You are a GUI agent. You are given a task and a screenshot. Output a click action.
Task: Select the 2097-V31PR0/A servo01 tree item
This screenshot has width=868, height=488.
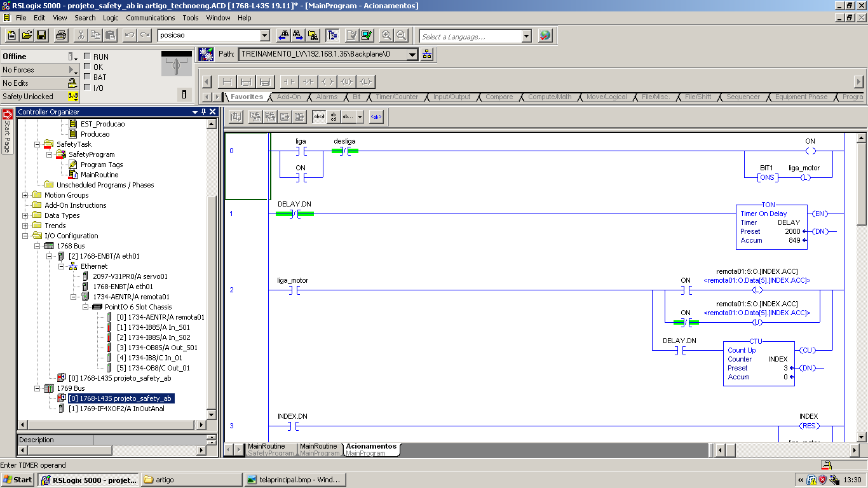click(x=130, y=276)
